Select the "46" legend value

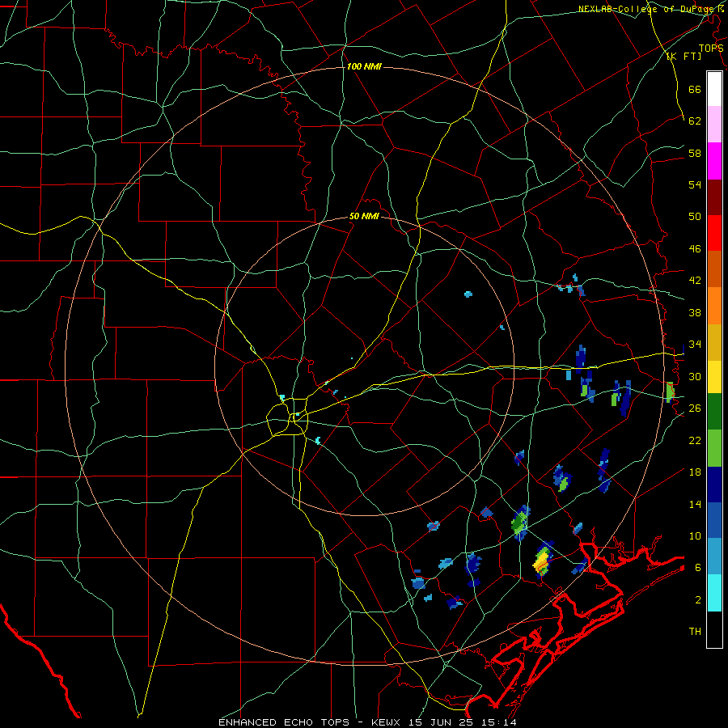pos(695,248)
